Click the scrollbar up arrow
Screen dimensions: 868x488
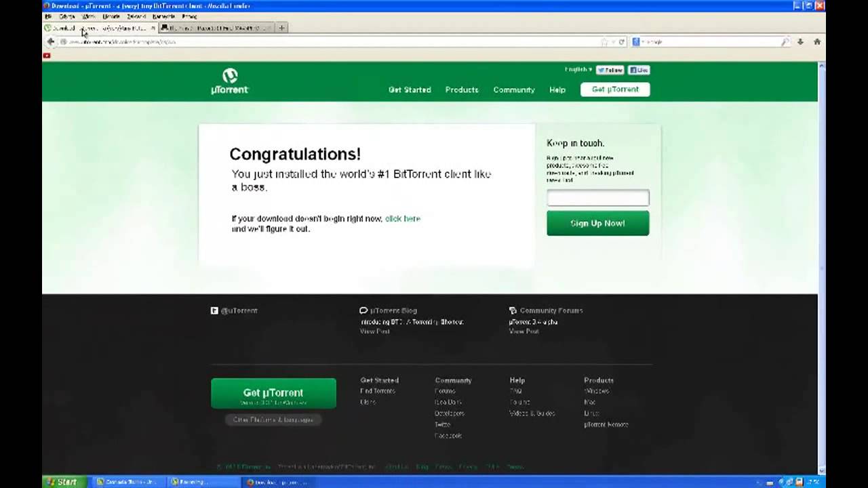tap(822, 65)
